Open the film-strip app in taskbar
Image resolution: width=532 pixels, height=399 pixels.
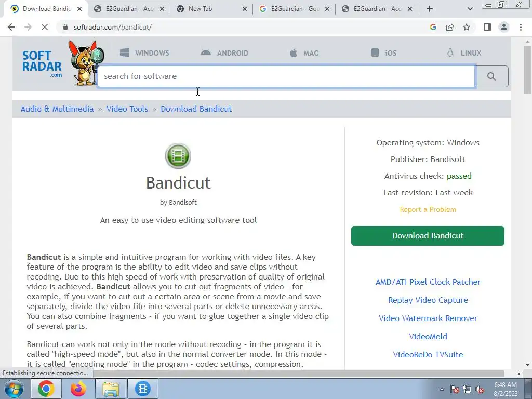143,389
